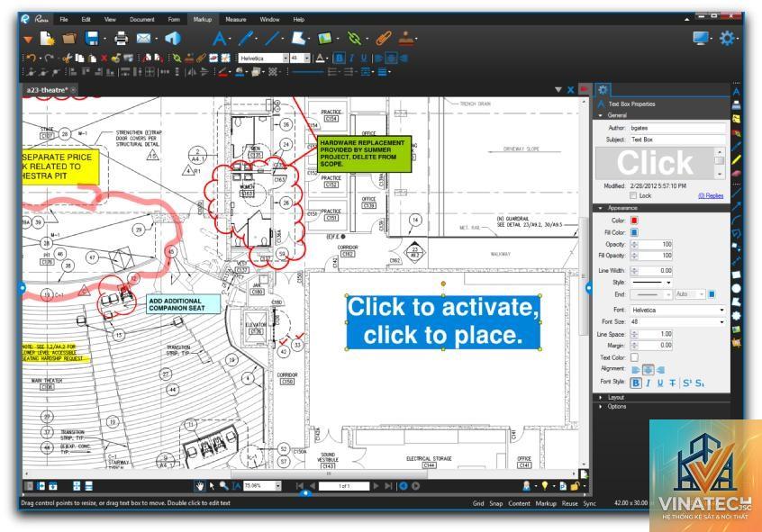Click the green Hyperlink tool icon

tap(354, 39)
